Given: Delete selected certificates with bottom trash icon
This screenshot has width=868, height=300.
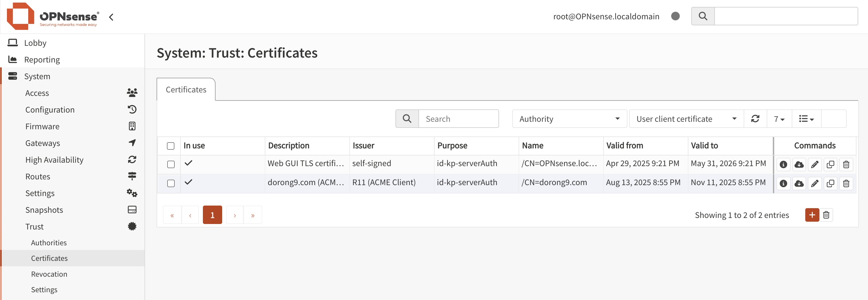Looking at the screenshot, I should coord(826,215).
